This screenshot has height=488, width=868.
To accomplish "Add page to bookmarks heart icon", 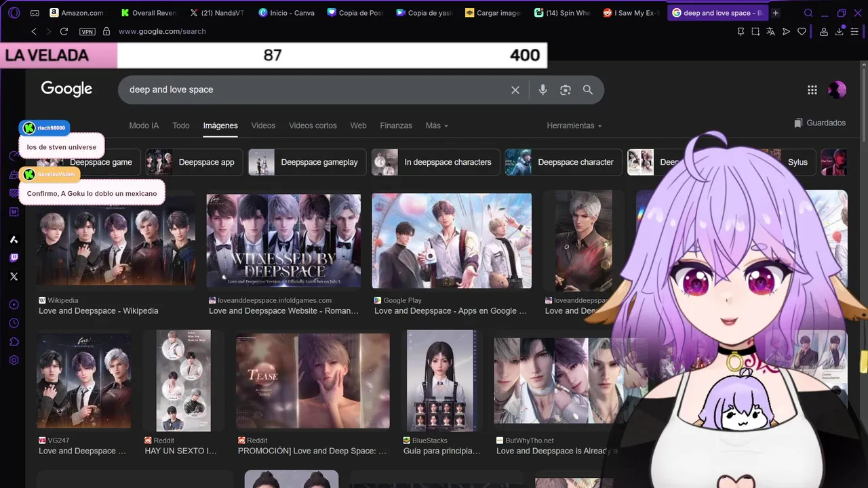I will click(802, 31).
